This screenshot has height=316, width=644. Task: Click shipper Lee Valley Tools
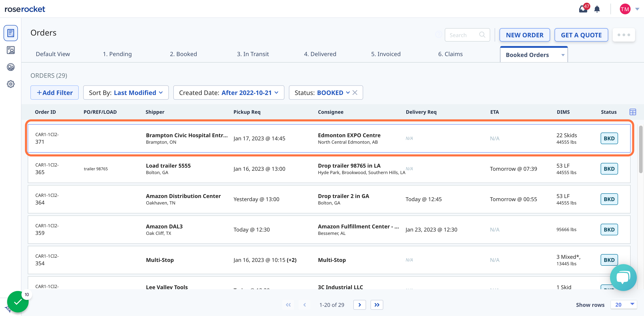tap(167, 287)
